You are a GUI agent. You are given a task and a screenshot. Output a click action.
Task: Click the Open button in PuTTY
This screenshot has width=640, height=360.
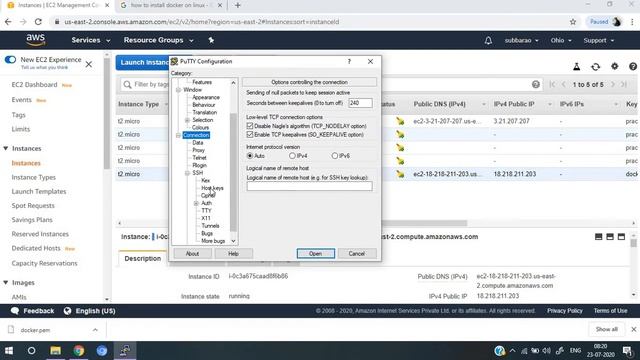coord(316,253)
